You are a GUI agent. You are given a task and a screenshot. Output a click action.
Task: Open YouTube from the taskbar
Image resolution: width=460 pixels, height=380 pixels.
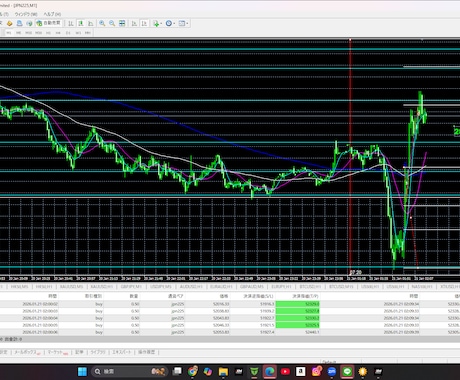(x=285, y=371)
